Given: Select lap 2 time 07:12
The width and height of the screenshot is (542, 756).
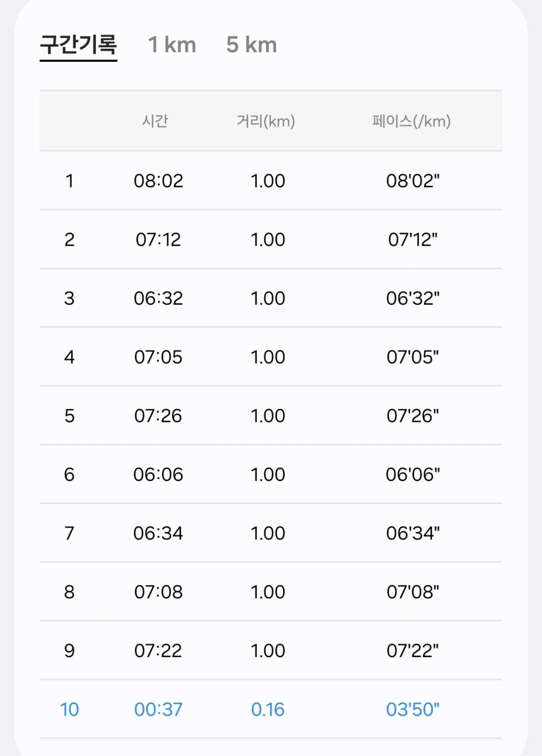Looking at the screenshot, I should point(158,240).
